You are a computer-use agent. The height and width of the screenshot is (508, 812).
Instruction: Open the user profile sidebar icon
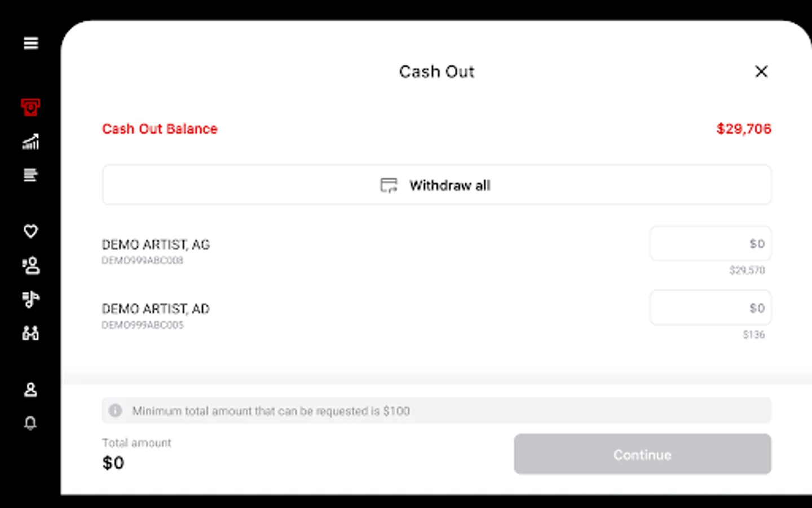click(30, 389)
